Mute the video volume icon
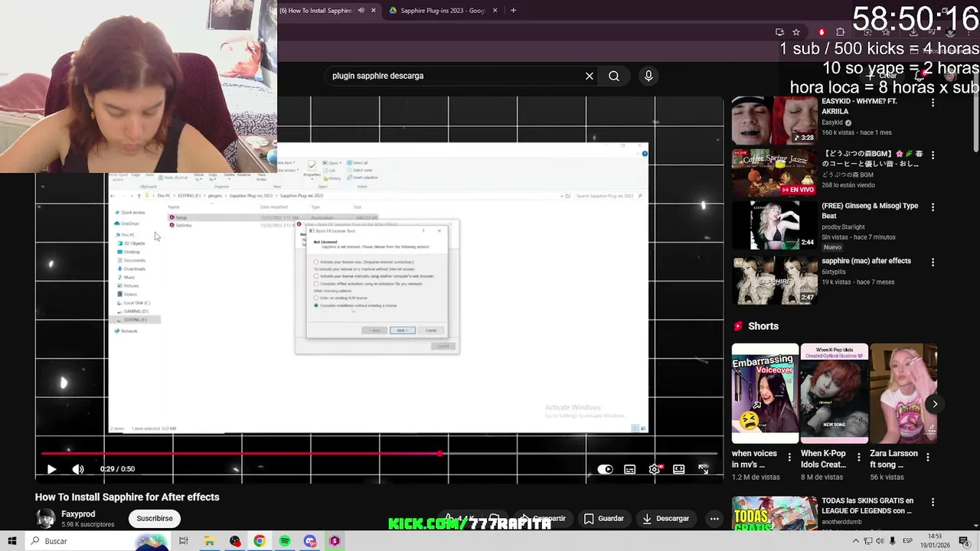 (x=78, y=469)
